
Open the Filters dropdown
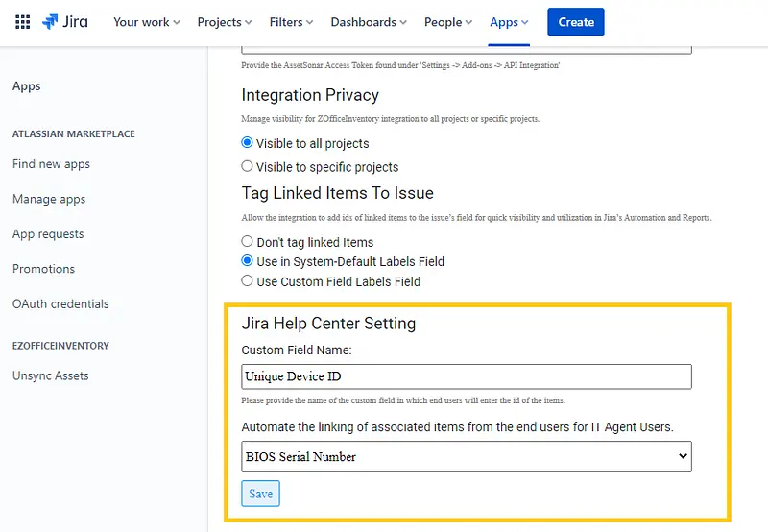(x=291, y=22)
